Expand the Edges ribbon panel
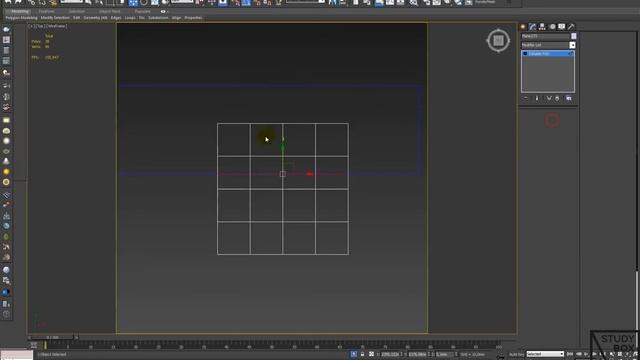 click(x=116, y=18)
